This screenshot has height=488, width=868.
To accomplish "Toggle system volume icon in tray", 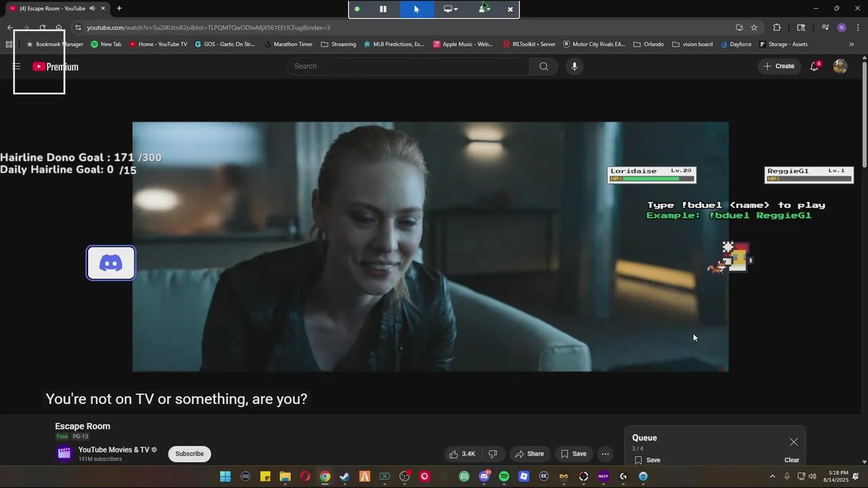I will (x=812, y=476).
